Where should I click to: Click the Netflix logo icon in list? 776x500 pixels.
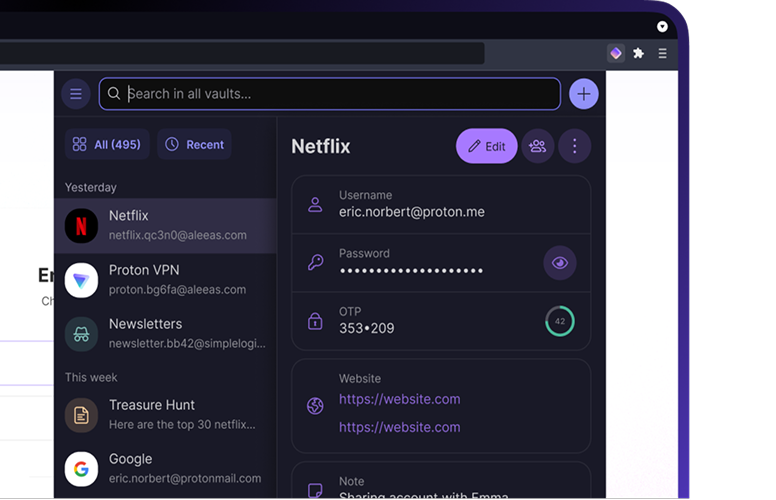[82, 226]
